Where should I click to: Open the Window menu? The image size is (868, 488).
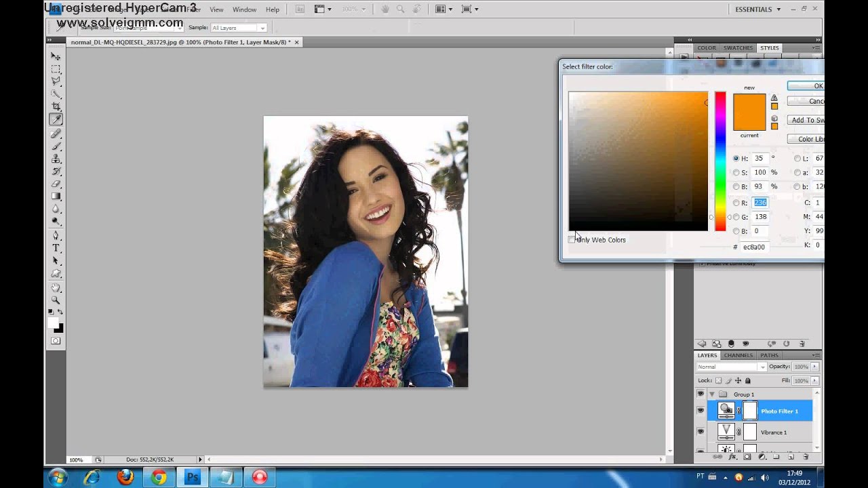click(x=244, y=9)
